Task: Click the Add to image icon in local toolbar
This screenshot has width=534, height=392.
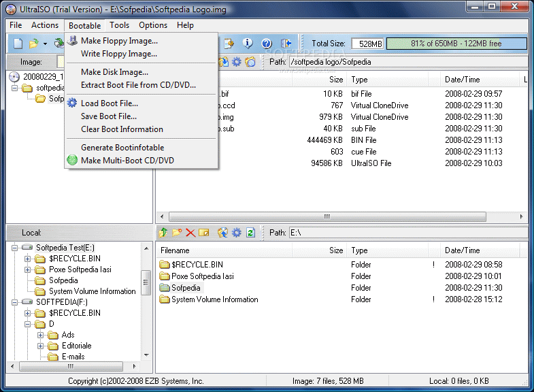Action: [x=222, y=233]
